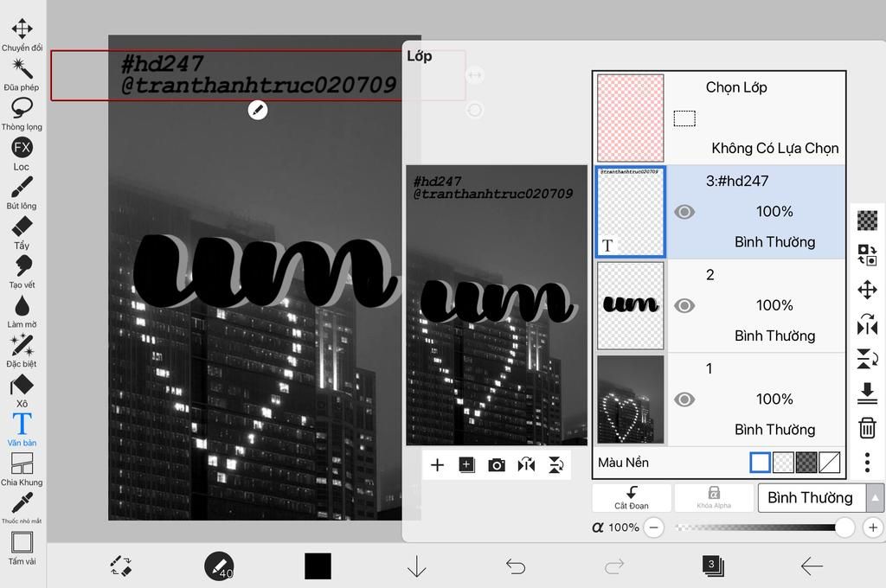886x588 pixels.
Task: Select the Chọn Lớp selection layer row
Action: click(x=719, y=118)
